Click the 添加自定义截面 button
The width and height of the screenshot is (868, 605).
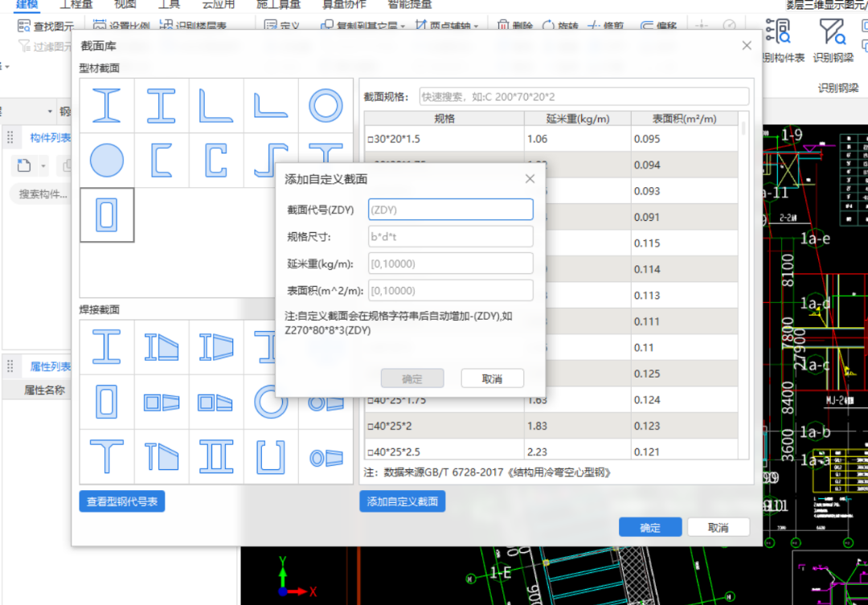coord(403,501)
